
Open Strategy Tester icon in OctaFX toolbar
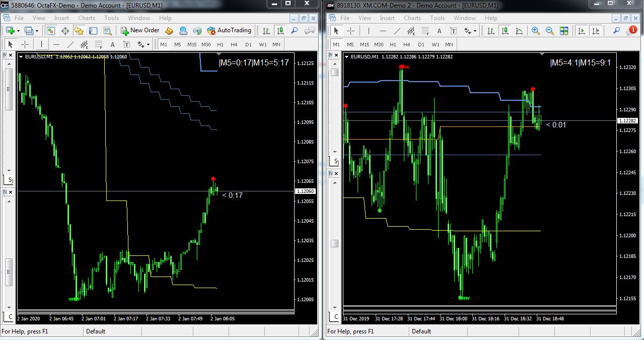(x=107, y=31)
